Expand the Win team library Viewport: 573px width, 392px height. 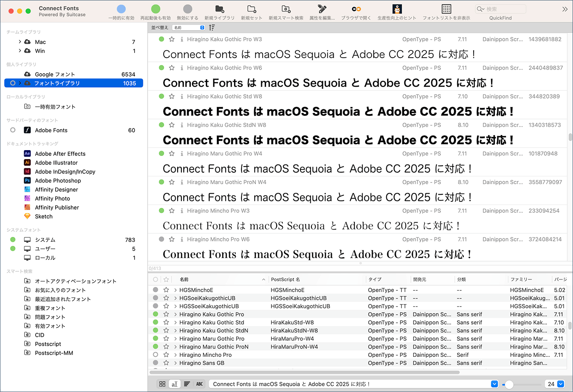(x=20, y=51)
